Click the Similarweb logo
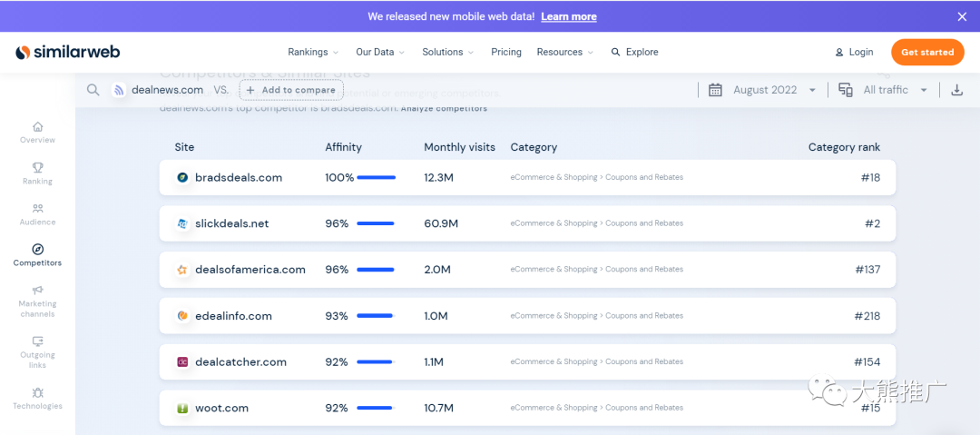Image resolution: width=980 pixels, height=435 pixels. point(67,52)
